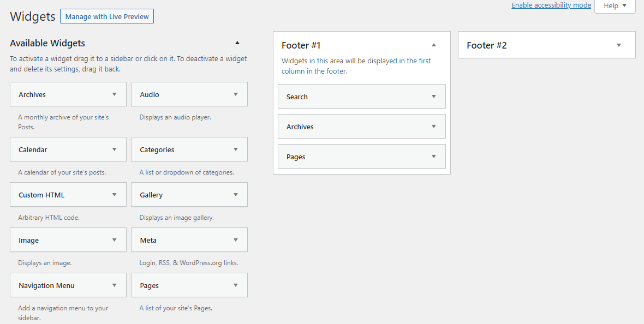Image resolution: width=644 pixels, height=324 pixels.
Task: Select the Widgets page heading
Action: [32, 16]
